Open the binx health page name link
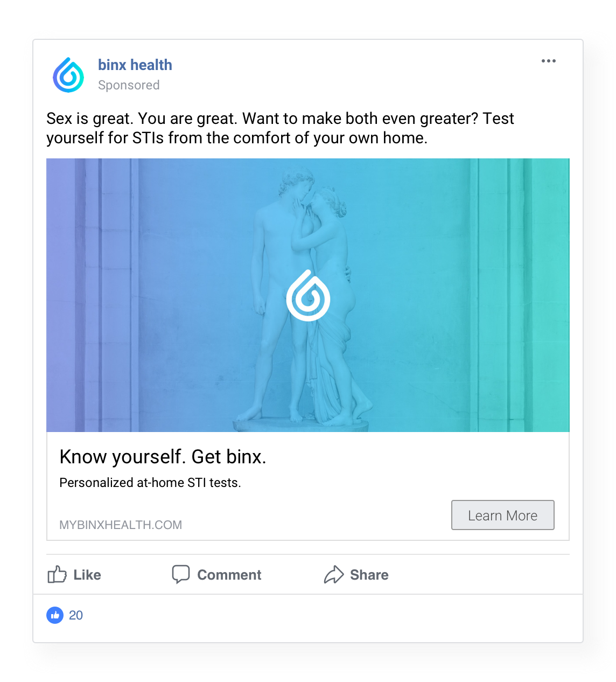616x682 pixels. pos(135,65)
